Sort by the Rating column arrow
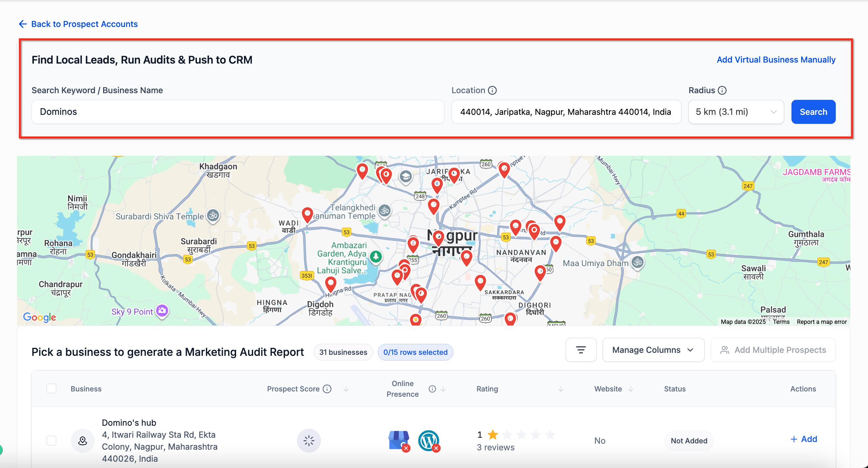Screen dimensions: 868x468 [x=561, y=389]
